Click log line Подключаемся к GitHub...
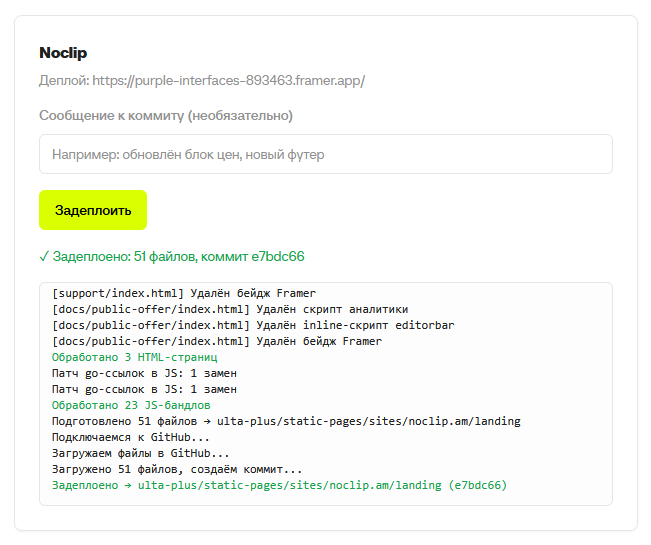Viewport: 651px width, 545px height. 131,437
